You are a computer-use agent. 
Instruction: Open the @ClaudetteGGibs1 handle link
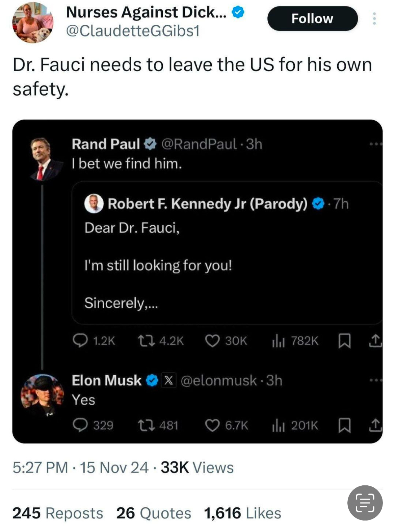(x=133, y=31)
